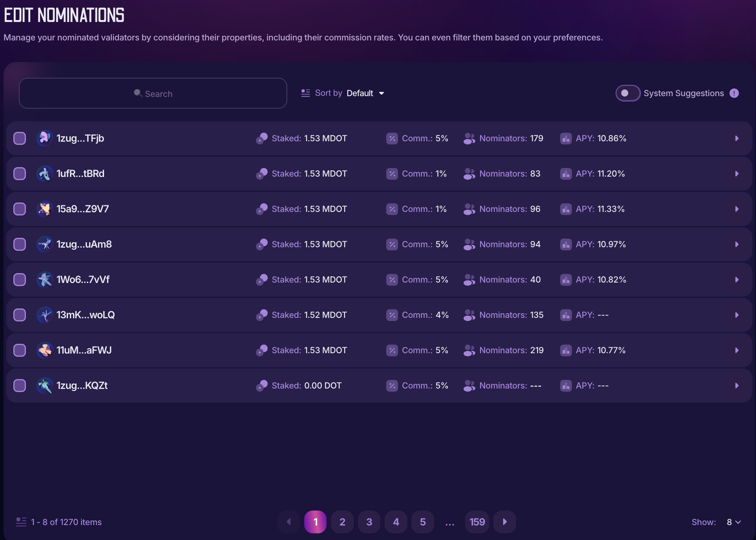Click the staked coins icon for 1ufR...tBRd
Screen dimensions: 756x540
click(262, 173)
